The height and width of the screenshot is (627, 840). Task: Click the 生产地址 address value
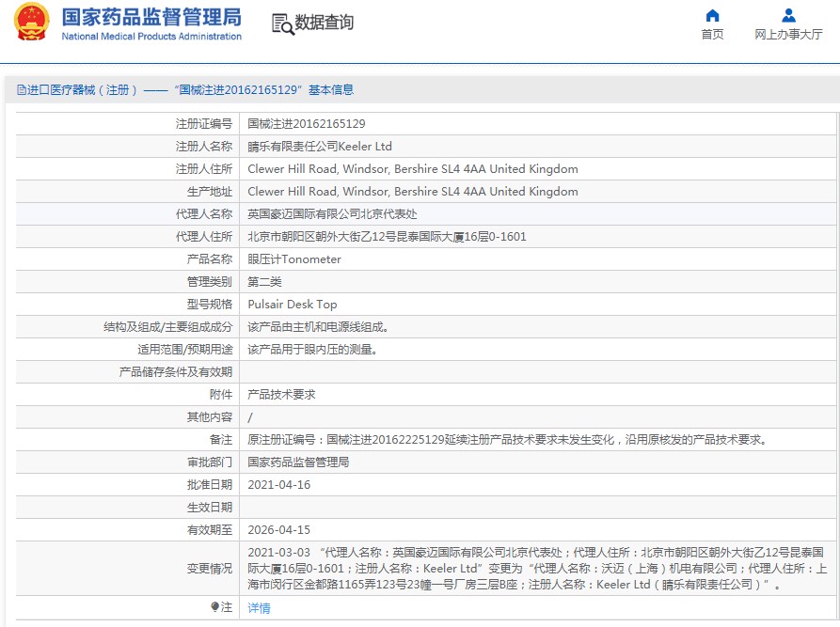413,192
